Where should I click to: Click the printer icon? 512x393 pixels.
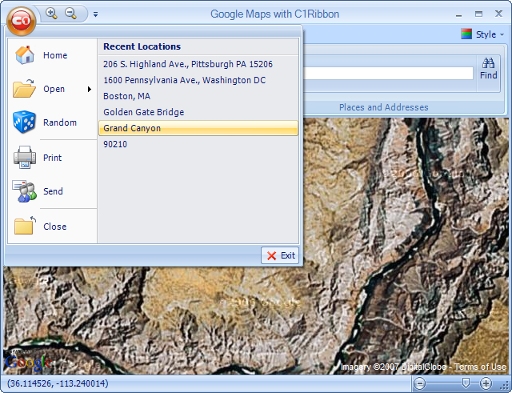24,157
